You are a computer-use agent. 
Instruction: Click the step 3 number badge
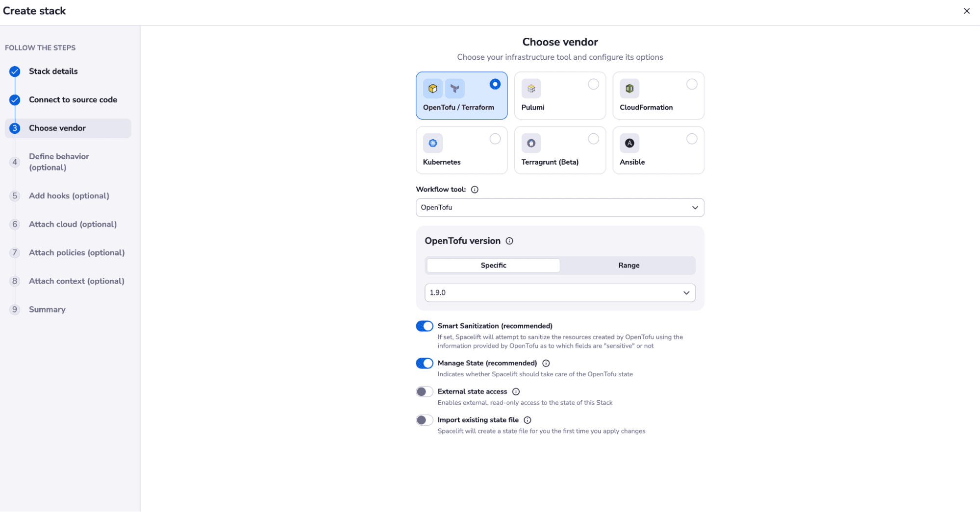point(15,128)
